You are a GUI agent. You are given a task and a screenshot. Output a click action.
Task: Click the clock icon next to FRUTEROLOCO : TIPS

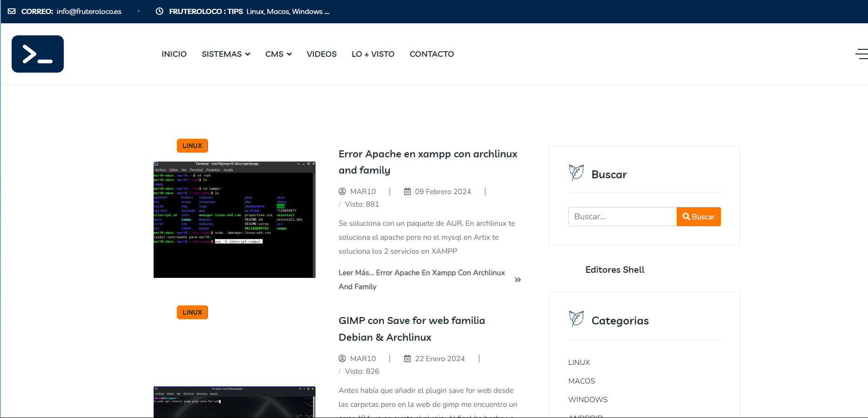pos(159,11)
